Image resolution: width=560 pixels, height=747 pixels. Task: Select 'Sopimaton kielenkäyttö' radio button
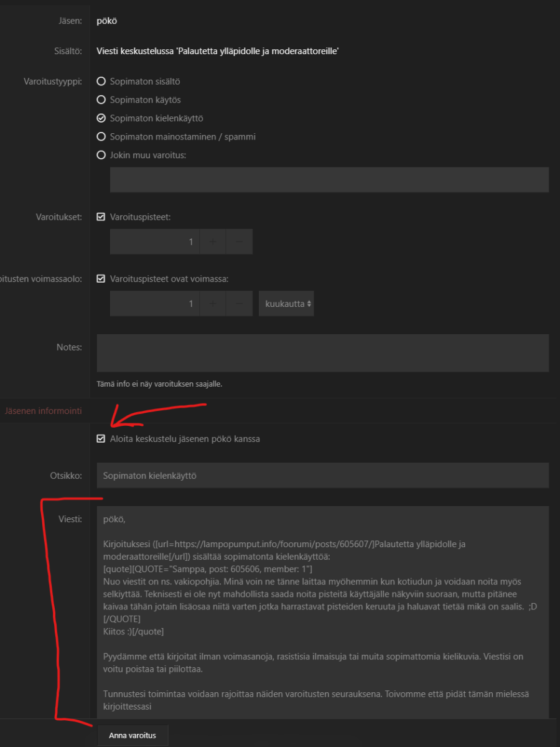tap(101, 118)
